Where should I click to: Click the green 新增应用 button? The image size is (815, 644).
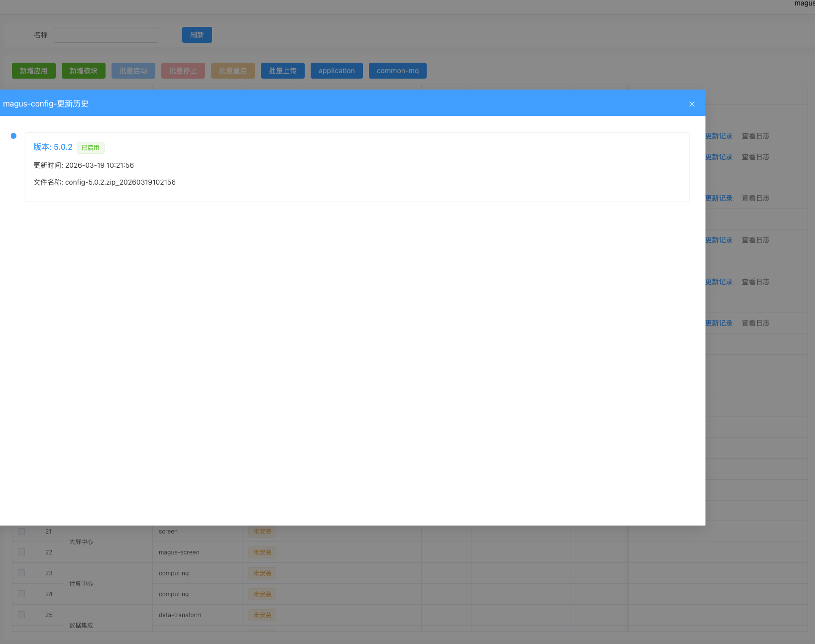34,71
